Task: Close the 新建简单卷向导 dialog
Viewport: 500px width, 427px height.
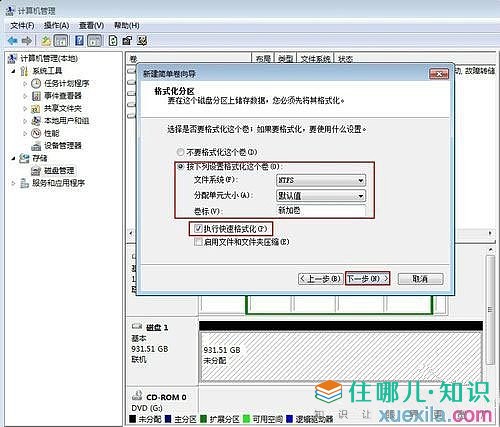Action: coord(439,74)
